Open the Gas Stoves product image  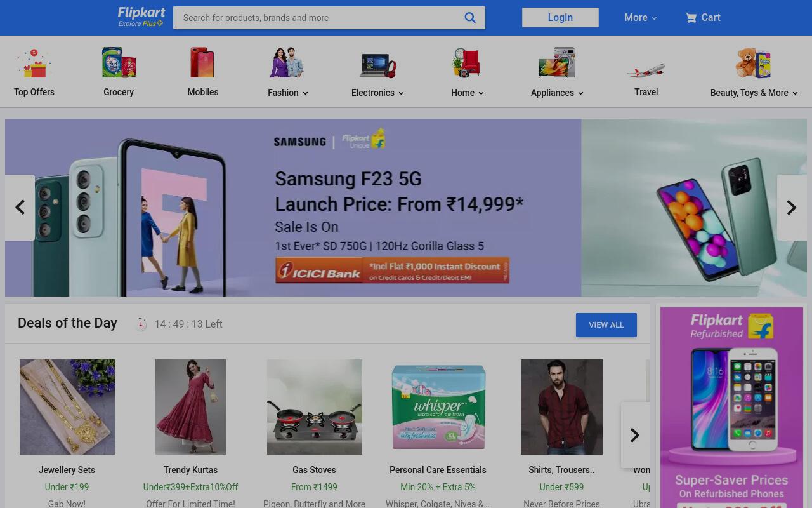(x=315, y=407)
